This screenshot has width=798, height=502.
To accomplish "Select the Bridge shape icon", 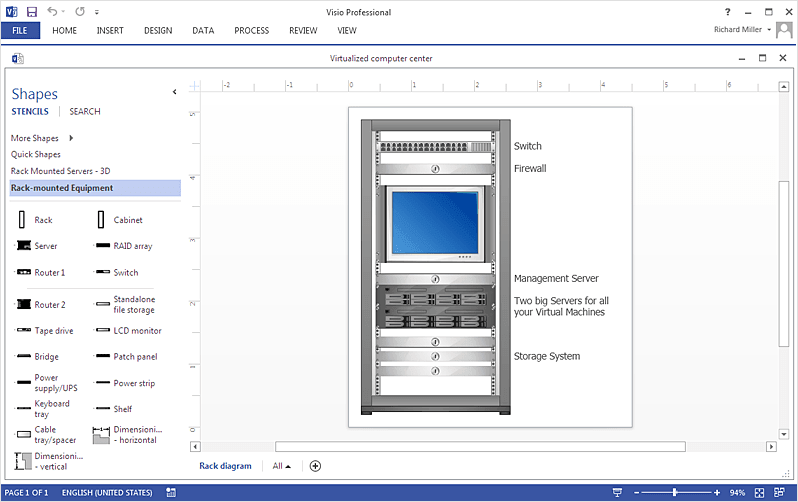I will [23, 356].
